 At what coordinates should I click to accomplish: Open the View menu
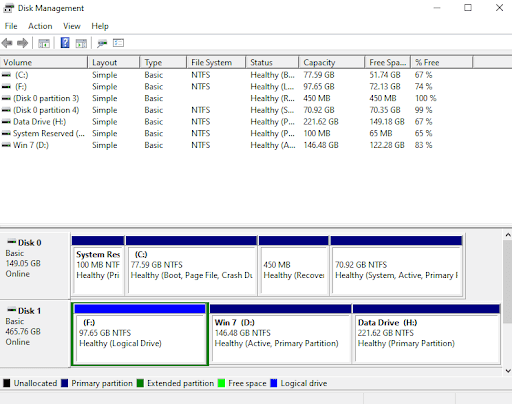(72, 26)
